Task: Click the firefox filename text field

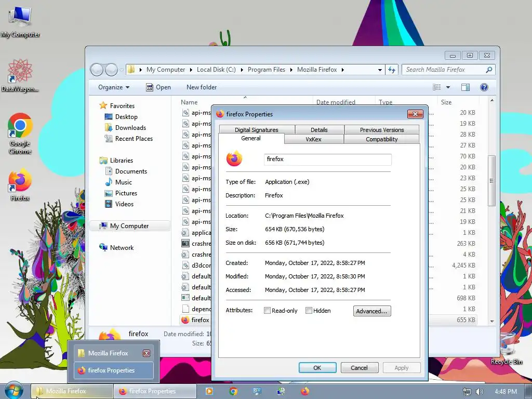Action: 327,159
